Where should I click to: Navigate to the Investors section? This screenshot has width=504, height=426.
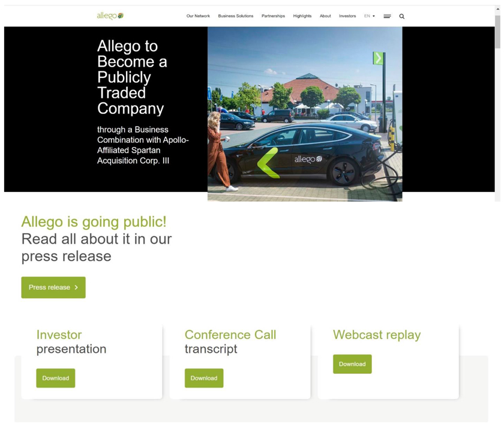tap(347, 16)
